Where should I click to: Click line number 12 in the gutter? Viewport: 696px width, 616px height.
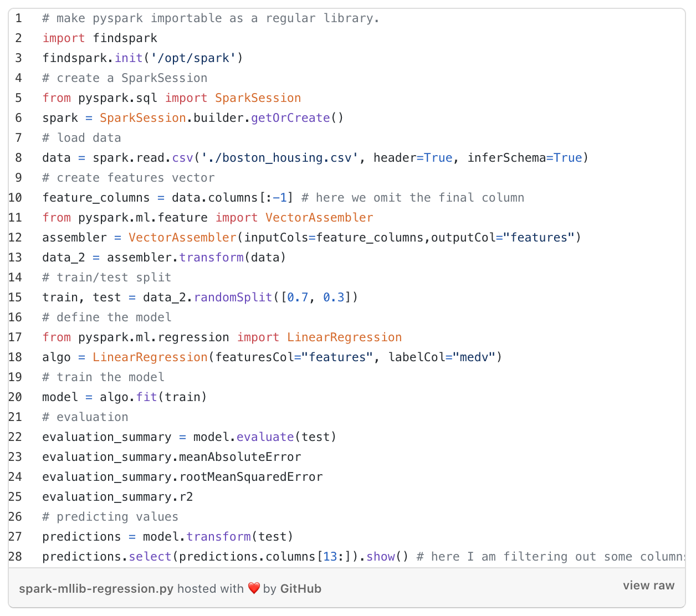pyautogui.click(x=16, y=238)
